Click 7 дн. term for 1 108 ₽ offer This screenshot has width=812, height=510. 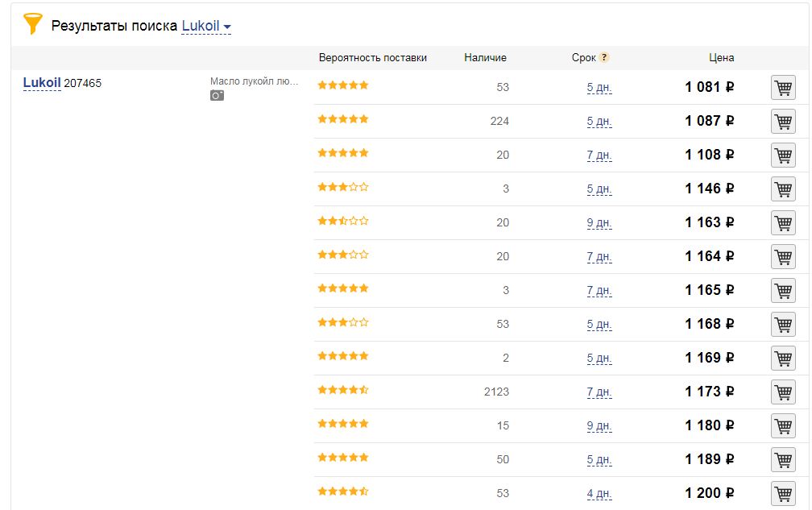pyautogui.click(x=599, y=155)
